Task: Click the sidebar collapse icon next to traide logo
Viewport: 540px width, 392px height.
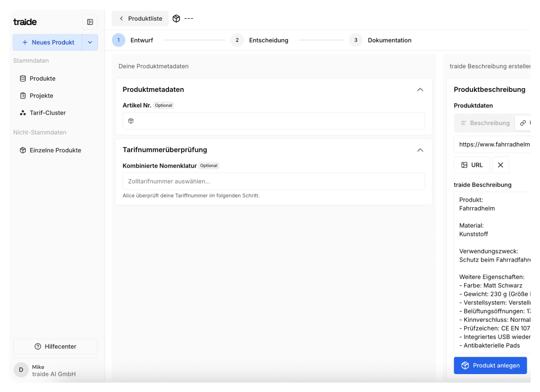Action: click(x=90, y=22)
